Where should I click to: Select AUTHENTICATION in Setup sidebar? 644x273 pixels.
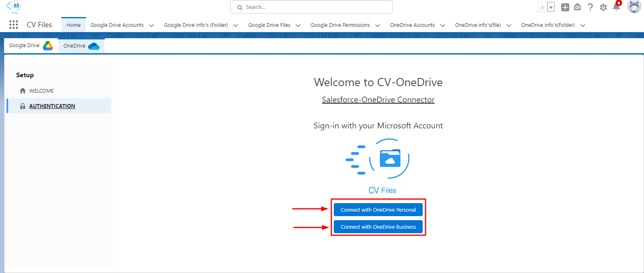coord(58,106)
